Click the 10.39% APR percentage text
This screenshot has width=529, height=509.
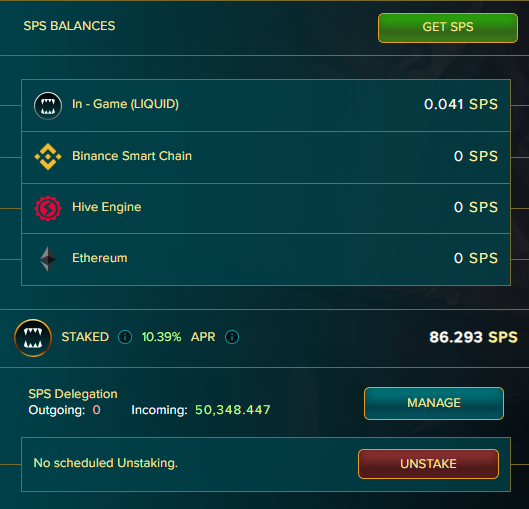coord(161,337)
